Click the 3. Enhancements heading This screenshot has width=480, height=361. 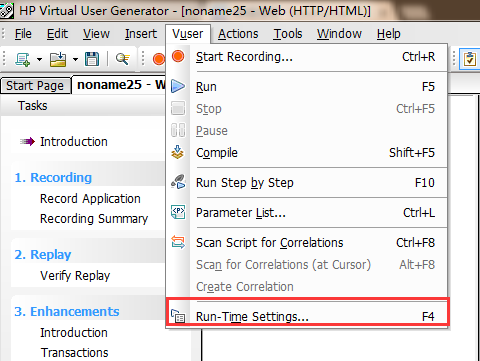tap(67, 312)
